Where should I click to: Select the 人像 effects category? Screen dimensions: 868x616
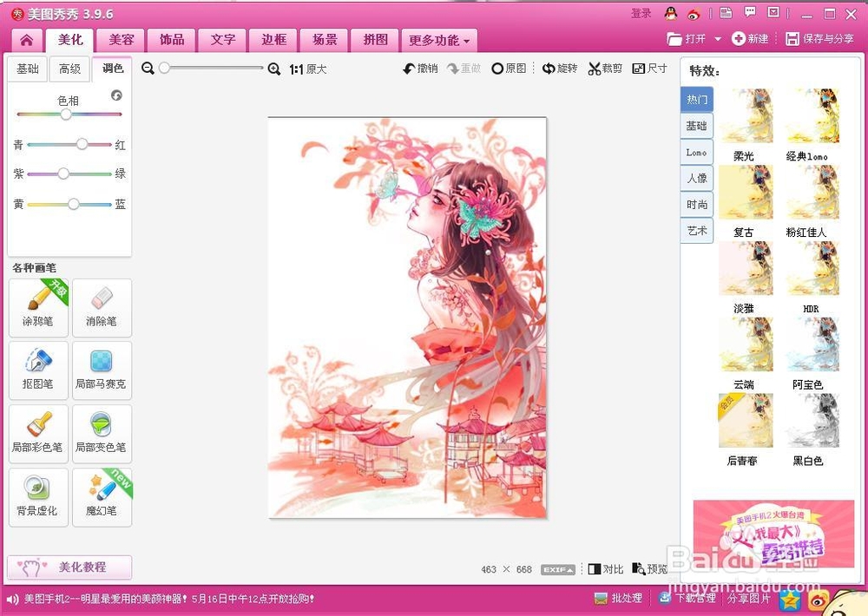(x=697, y=178)
